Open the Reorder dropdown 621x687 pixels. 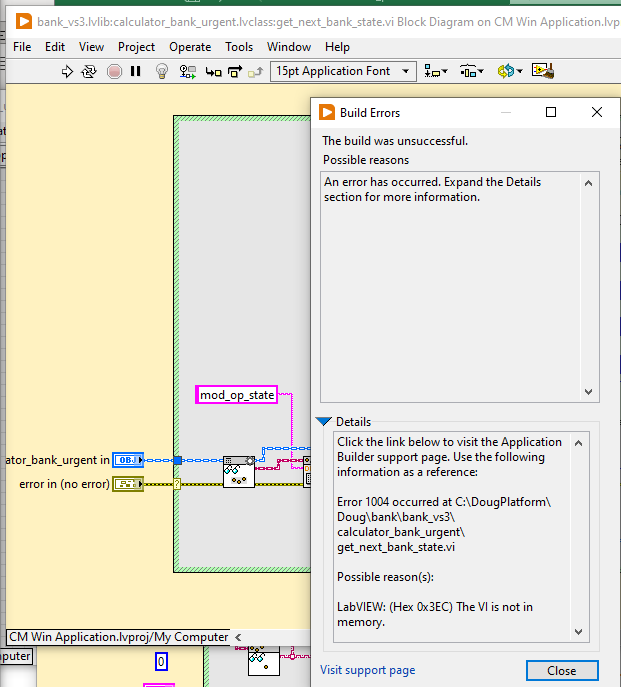point(508,71)
